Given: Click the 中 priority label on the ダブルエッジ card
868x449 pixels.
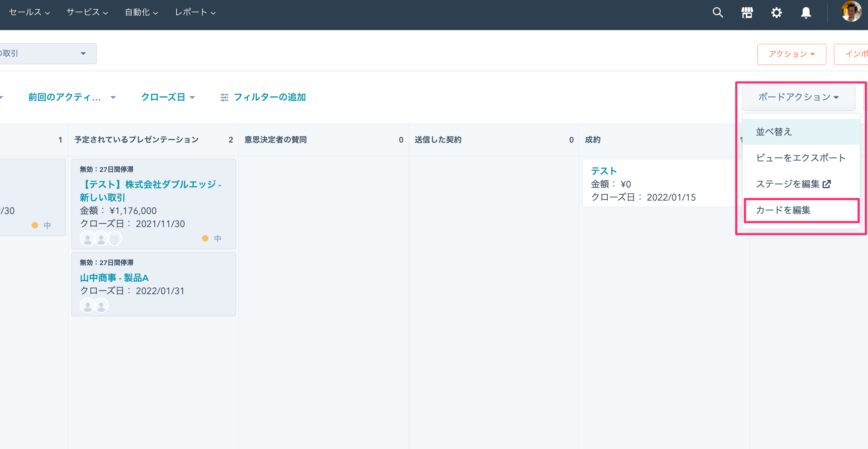Looking at the screenshot, I should [x=218, y=238].
